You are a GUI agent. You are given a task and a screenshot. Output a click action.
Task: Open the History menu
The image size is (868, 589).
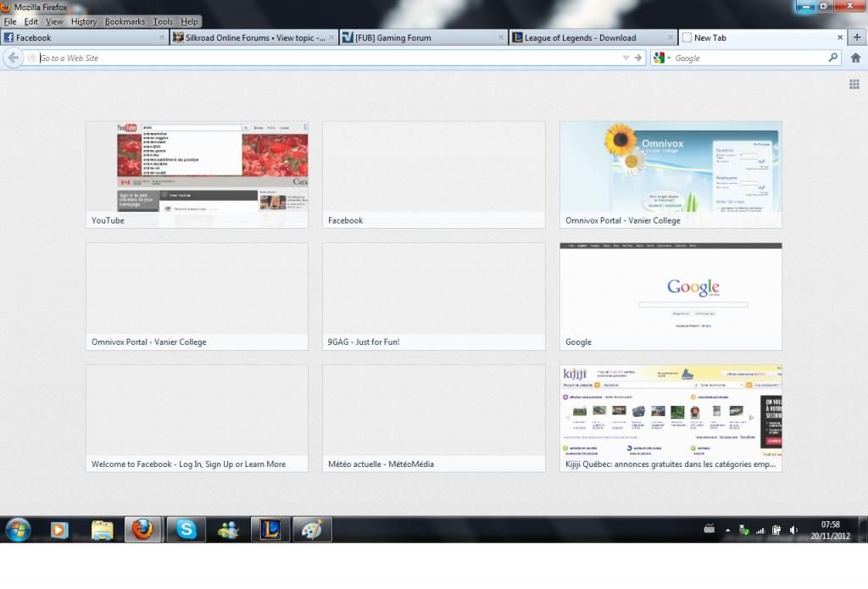point(84,21)
